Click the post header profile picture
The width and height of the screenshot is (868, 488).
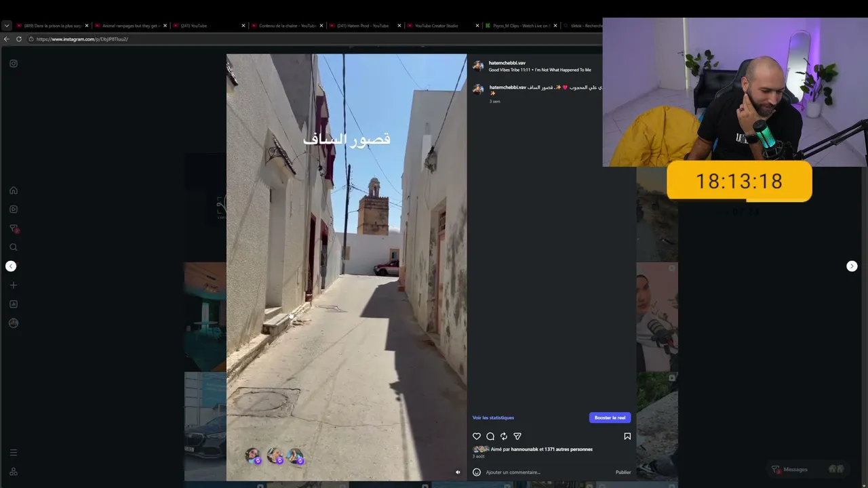click(478, 66)
